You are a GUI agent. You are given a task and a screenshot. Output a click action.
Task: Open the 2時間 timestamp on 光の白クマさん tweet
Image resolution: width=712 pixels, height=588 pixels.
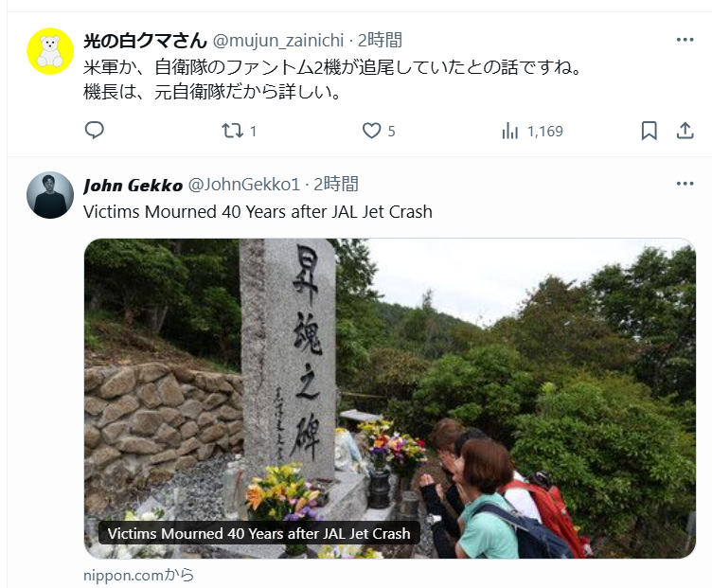click(x=380, y=40)
